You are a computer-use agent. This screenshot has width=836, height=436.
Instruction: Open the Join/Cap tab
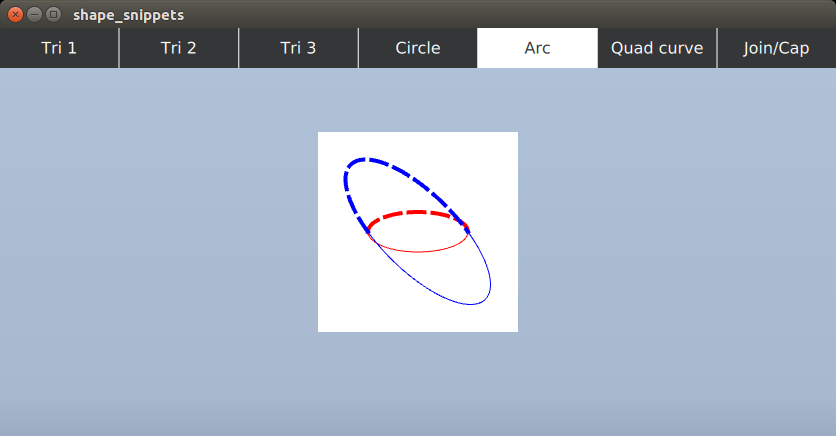pyautogui.click(x=776, y=48)
